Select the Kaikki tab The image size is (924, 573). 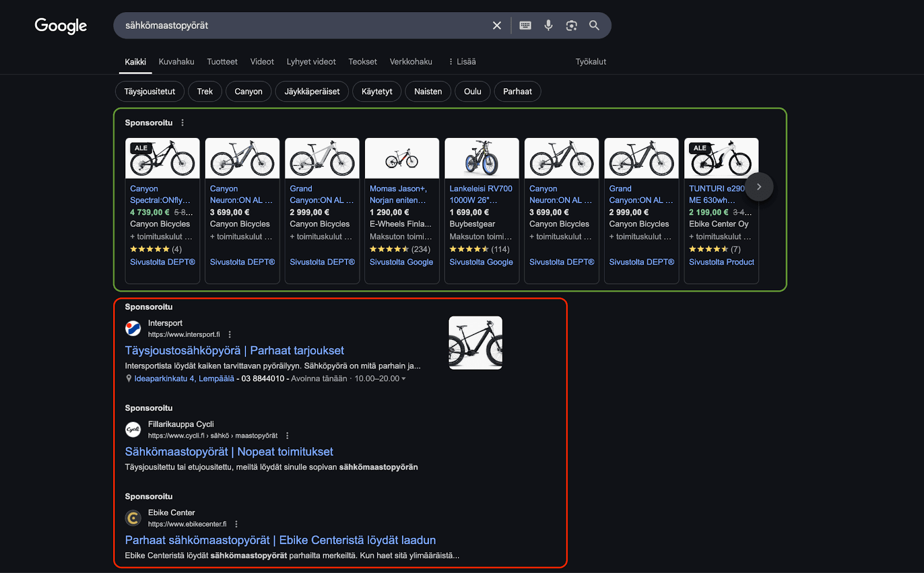[136, 62]
